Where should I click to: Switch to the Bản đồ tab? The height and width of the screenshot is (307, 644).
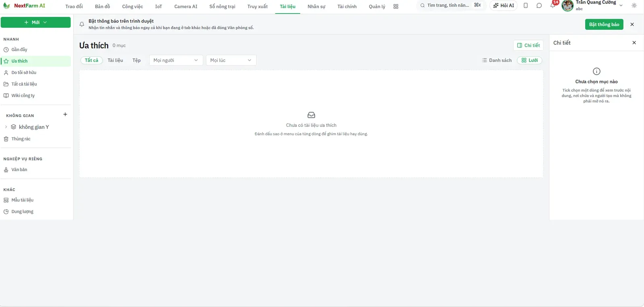[102, 6]
